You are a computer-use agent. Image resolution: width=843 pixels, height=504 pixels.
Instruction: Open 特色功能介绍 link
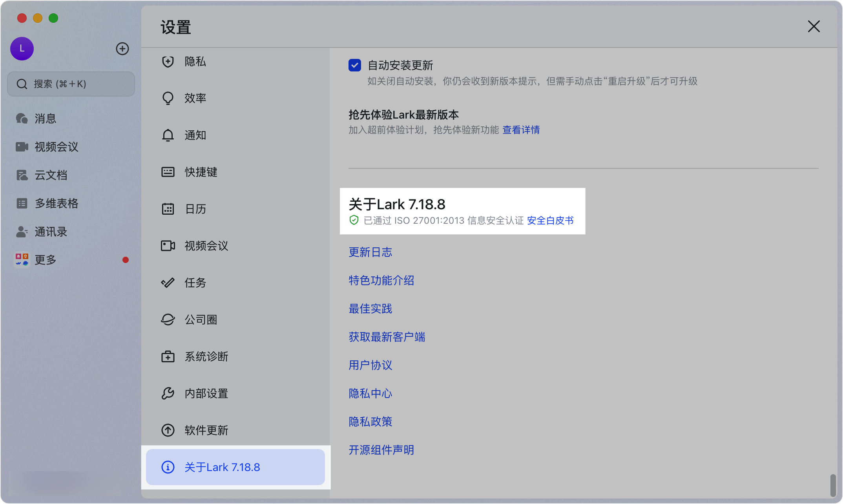tap(381, 280)
